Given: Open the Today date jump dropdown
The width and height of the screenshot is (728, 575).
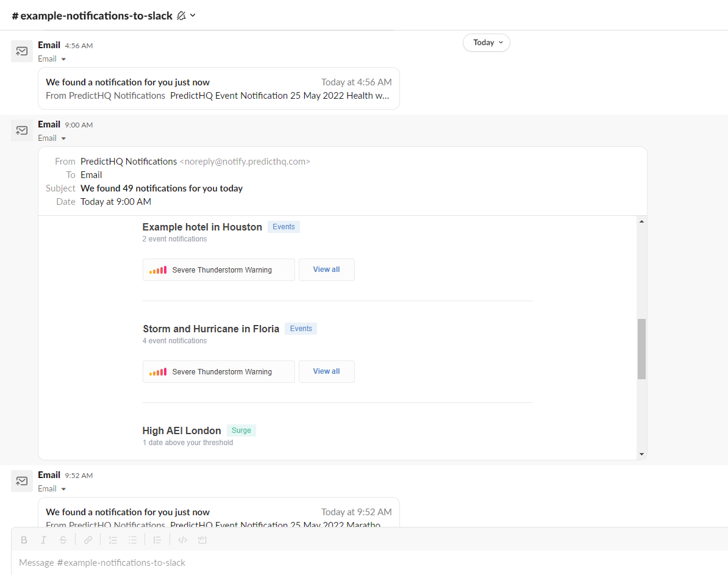Looking at the screenshot, I should tap(486, 43).
